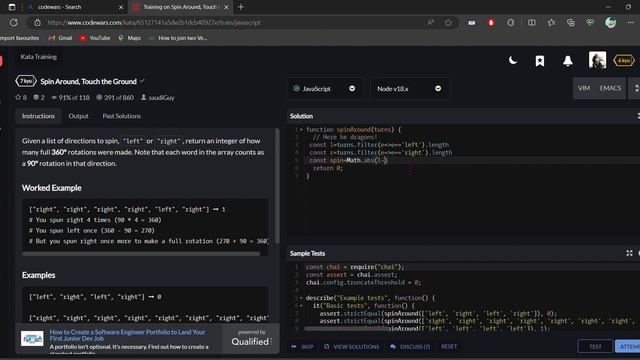Open a new browser tab

pos(241,7)
